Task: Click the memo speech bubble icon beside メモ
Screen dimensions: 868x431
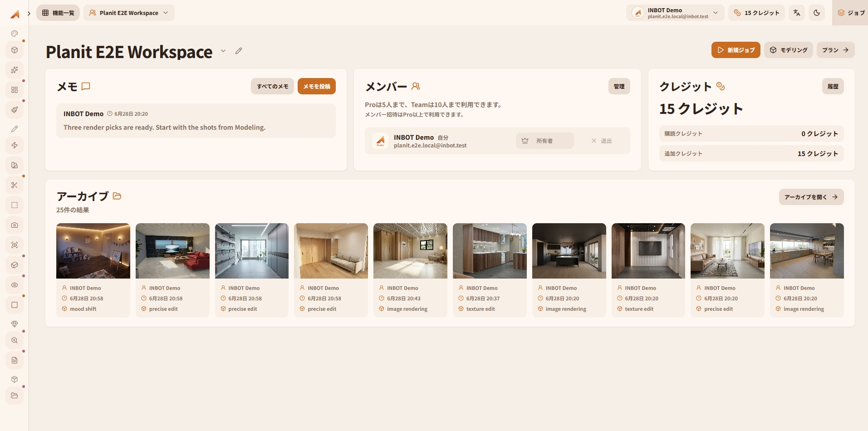Action: point(86,86)
